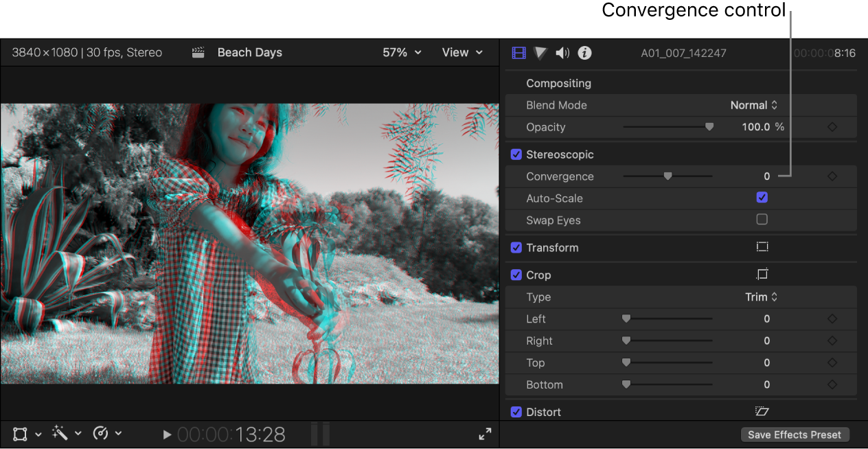
Task: Click the Save Effects Preset button
Action: coord(795,434)
